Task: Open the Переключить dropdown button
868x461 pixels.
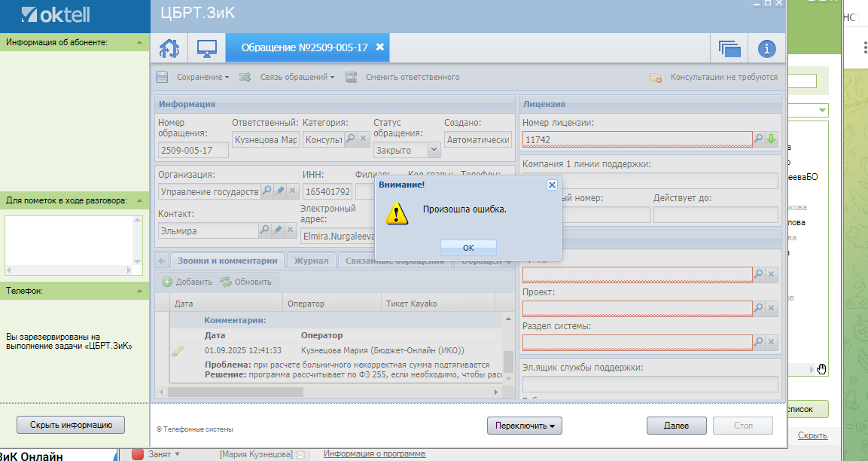Action: (524, 426)
